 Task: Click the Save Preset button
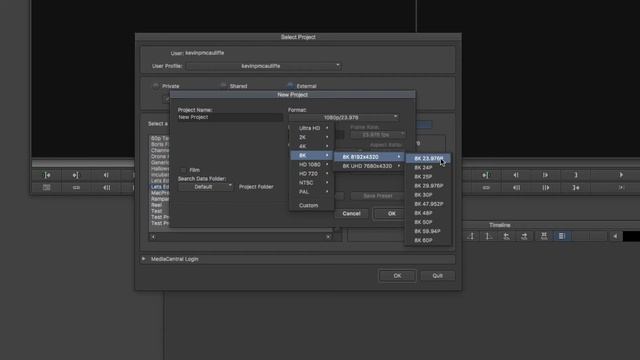coord(378,196)
